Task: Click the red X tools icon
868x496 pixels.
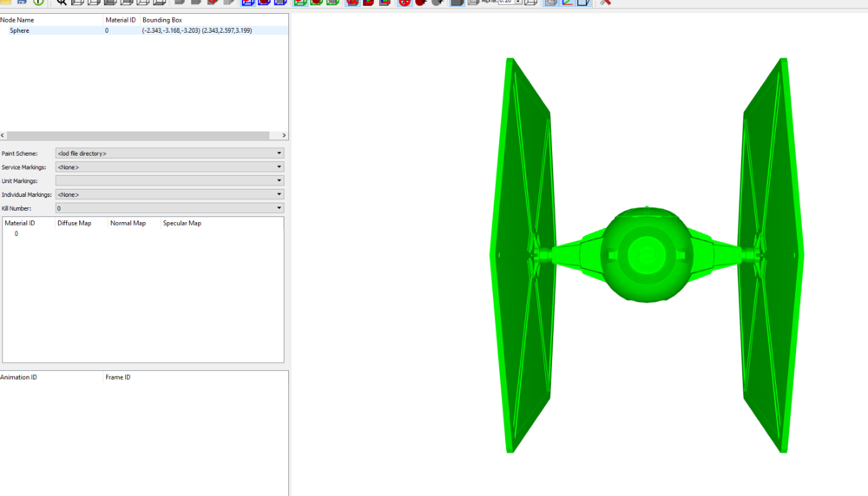Action: pyautogui.click(x=606, y=3)
